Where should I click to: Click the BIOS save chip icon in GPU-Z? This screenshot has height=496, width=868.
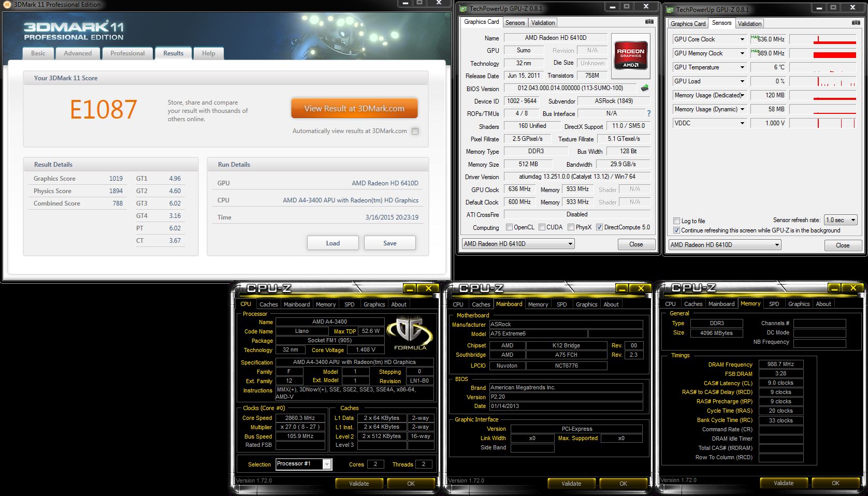click(645, 88)
